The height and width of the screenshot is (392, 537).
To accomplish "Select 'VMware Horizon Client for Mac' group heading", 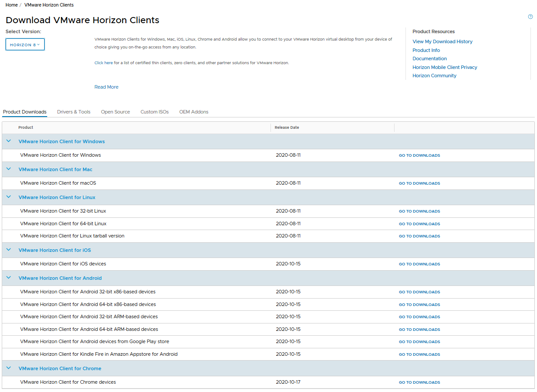I will coord(55,169).
